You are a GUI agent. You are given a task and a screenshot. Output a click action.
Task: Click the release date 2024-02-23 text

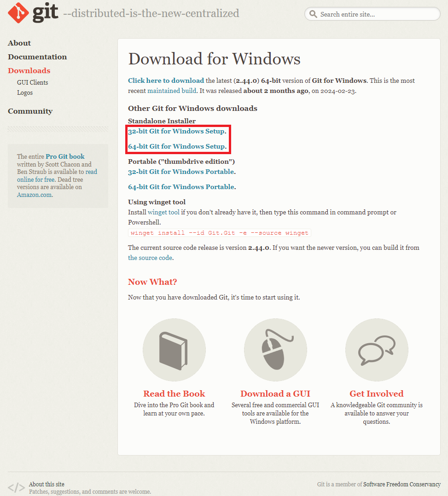point(337,91)
